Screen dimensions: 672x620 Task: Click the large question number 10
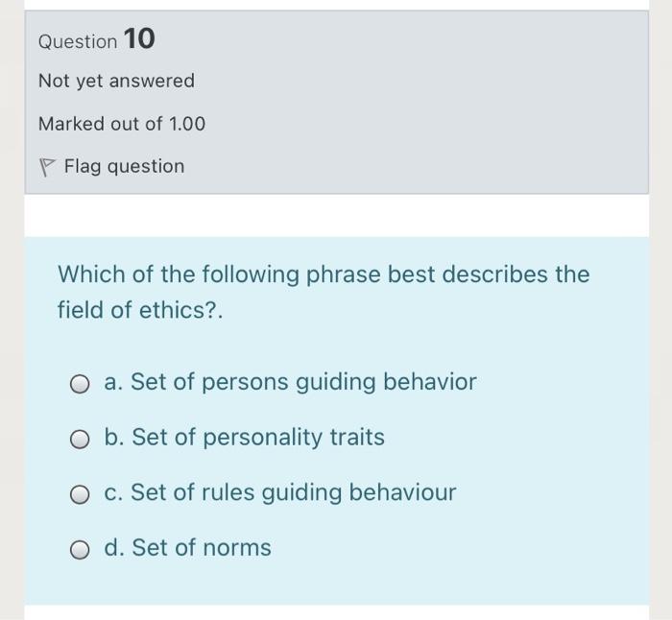point(139,39)
